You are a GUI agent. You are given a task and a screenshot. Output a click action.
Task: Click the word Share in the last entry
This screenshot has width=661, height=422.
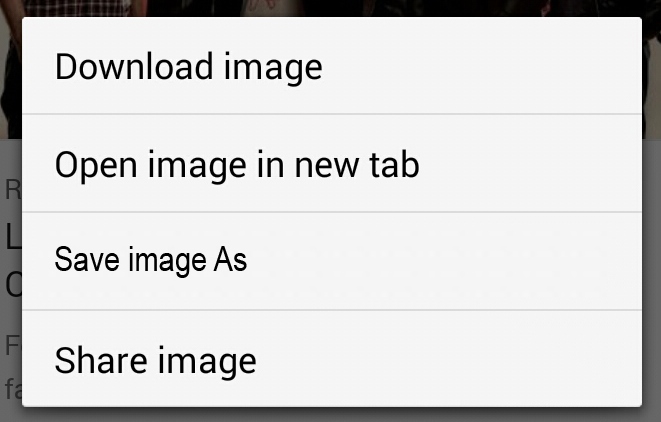point(101,360)
